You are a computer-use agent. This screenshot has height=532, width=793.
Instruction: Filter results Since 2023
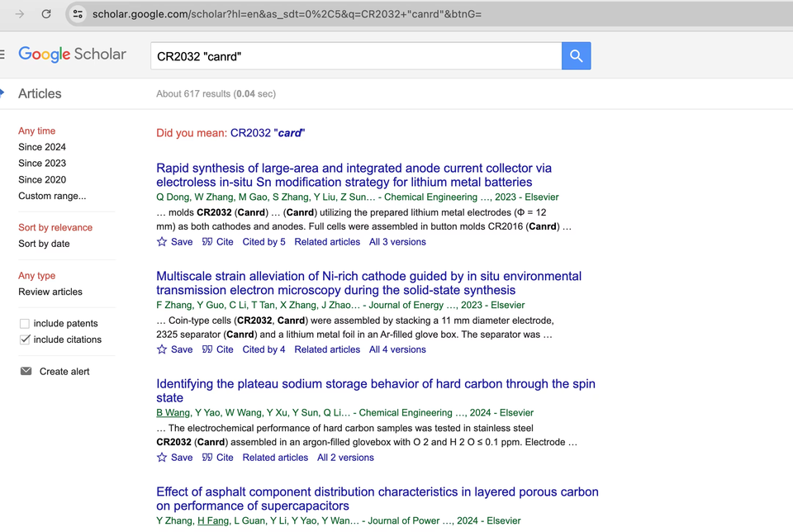pyautogui.click(x=42, y=163)
